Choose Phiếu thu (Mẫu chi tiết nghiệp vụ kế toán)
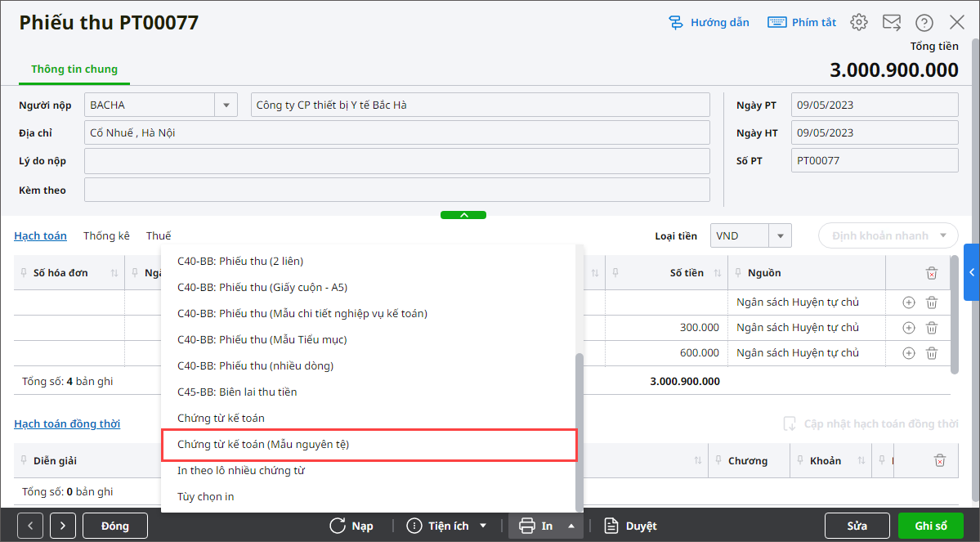This screenshot has width=980, height=542. tap(369, 314)
